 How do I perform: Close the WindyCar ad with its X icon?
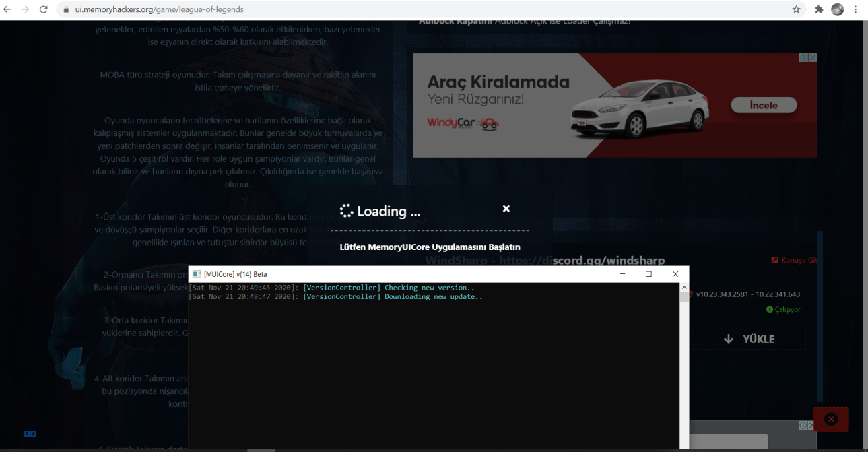(x=813, y=58)
